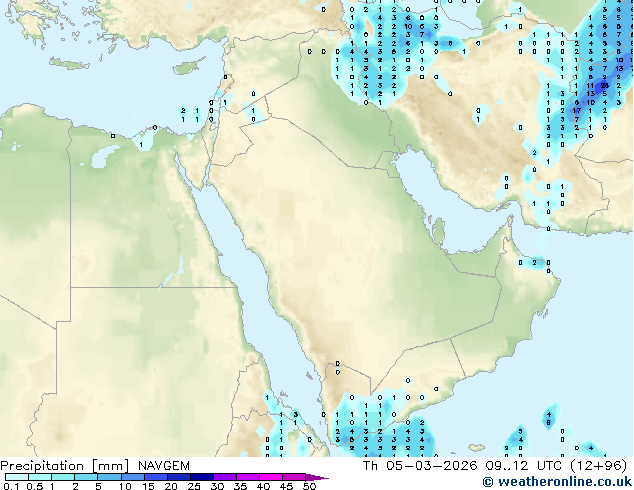The image size is (634, 490).
Task: Click the '30' legend scale label
Action: point(217,486)
